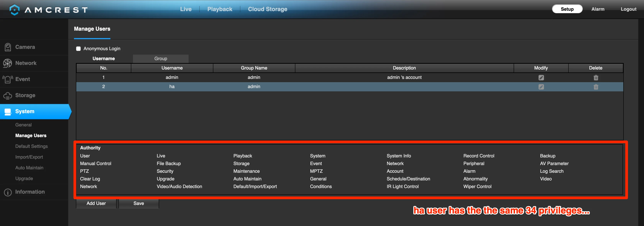
Task: Open the Network section in the sidebar
Action: point(26,63)
